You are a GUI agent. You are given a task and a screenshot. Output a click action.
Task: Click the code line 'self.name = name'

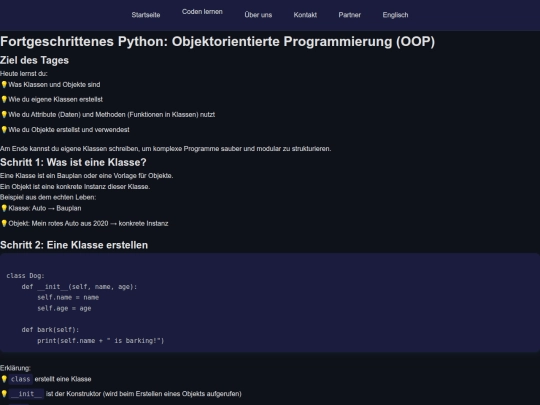click(x=68, y=297)
